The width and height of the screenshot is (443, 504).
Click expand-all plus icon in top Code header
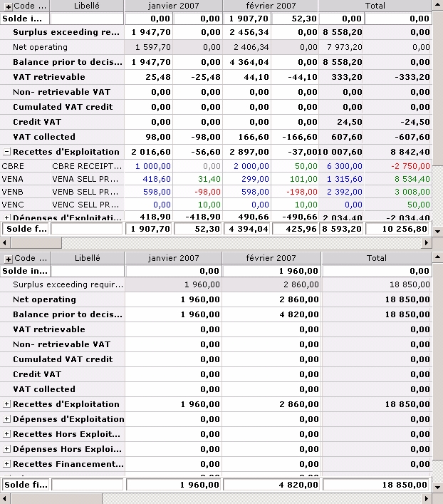(x=8, y=6)
